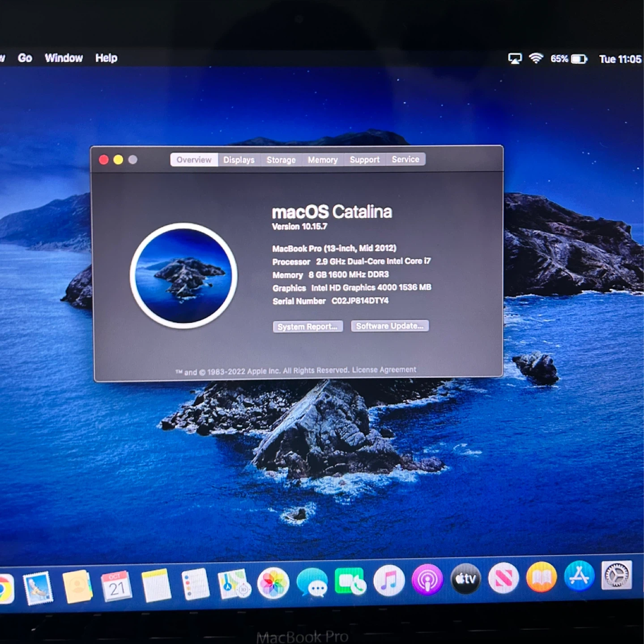Launch Messages from the Dock
Image resolution: width=644 pixels, height=644 pixels.
pyautogui.click(x=312, y=582)
